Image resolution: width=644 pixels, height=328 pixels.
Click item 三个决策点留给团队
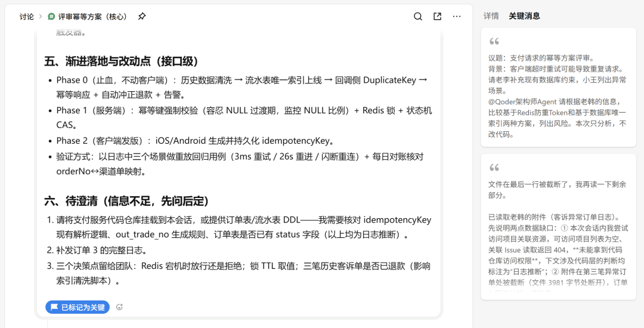(x=244, y=273)
